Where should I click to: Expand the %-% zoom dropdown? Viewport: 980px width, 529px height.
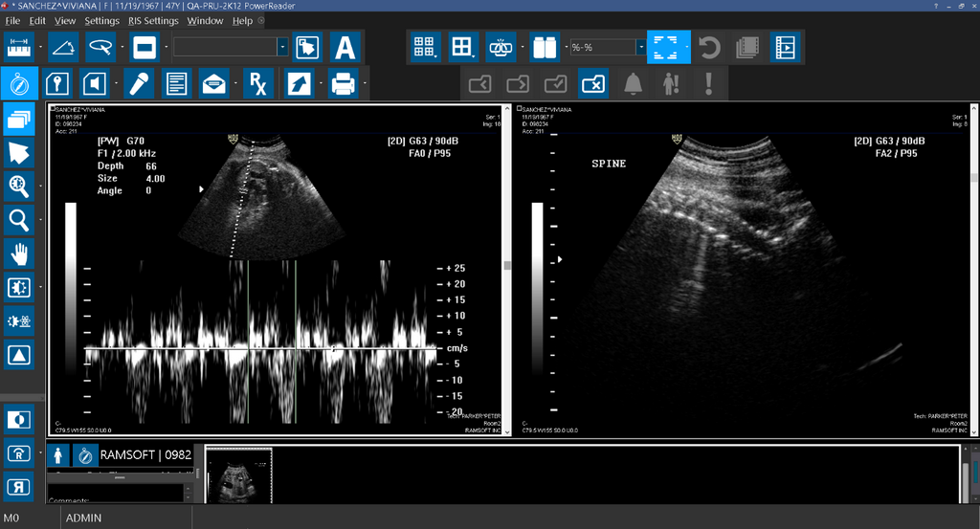(640, 46)
